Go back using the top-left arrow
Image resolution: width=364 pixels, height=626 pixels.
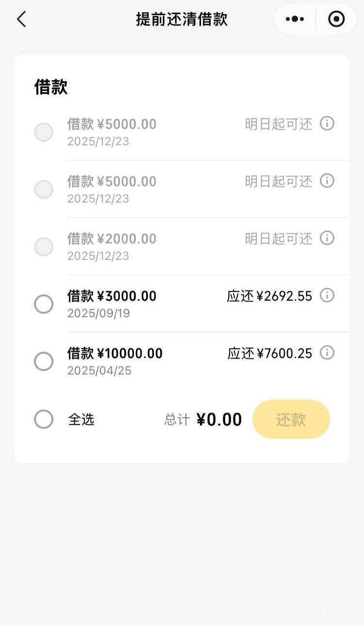(21, 19)
